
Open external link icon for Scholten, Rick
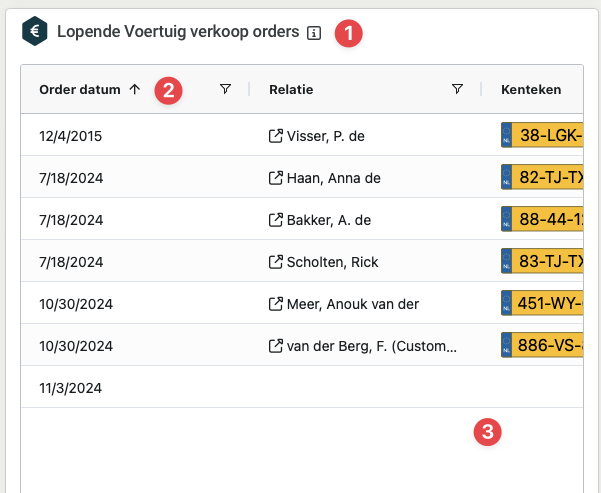(x=276, y=262)
